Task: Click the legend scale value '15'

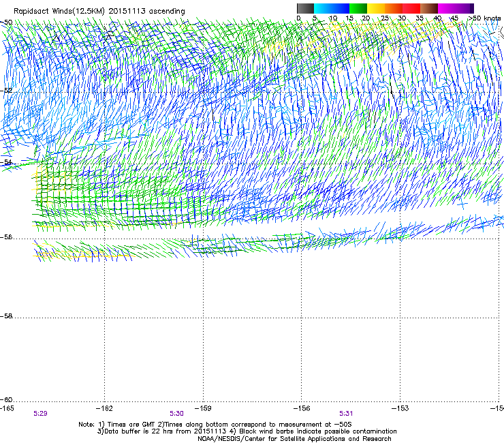Action: [x=349, y=18]
